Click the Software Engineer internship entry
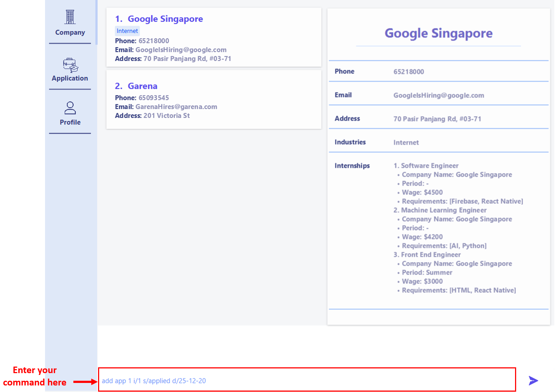 tap(426, 166)
